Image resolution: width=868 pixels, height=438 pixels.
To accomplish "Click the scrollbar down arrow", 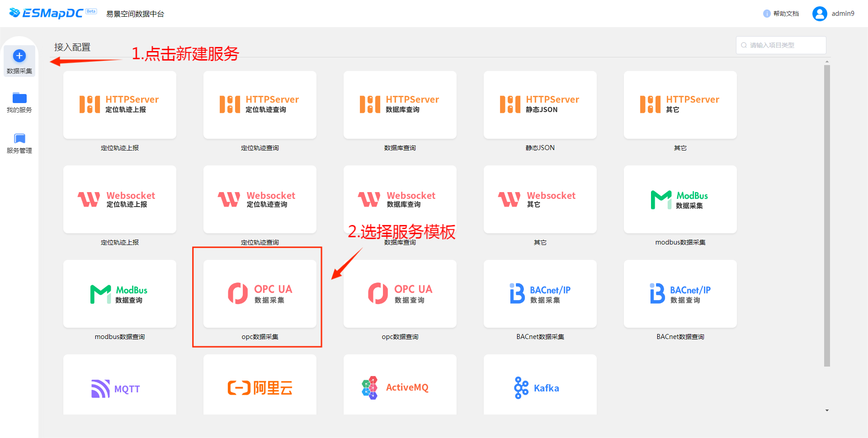I will click(827, 410).
